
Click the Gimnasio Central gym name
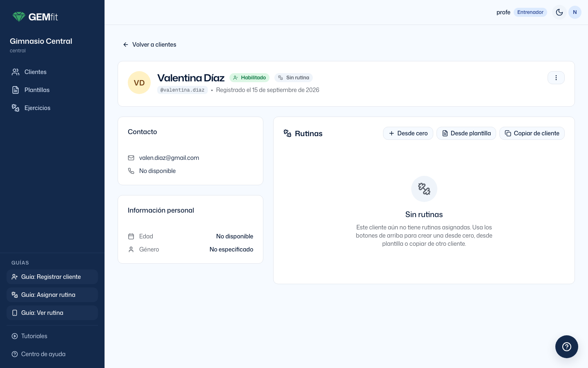[x=41, y=41]
